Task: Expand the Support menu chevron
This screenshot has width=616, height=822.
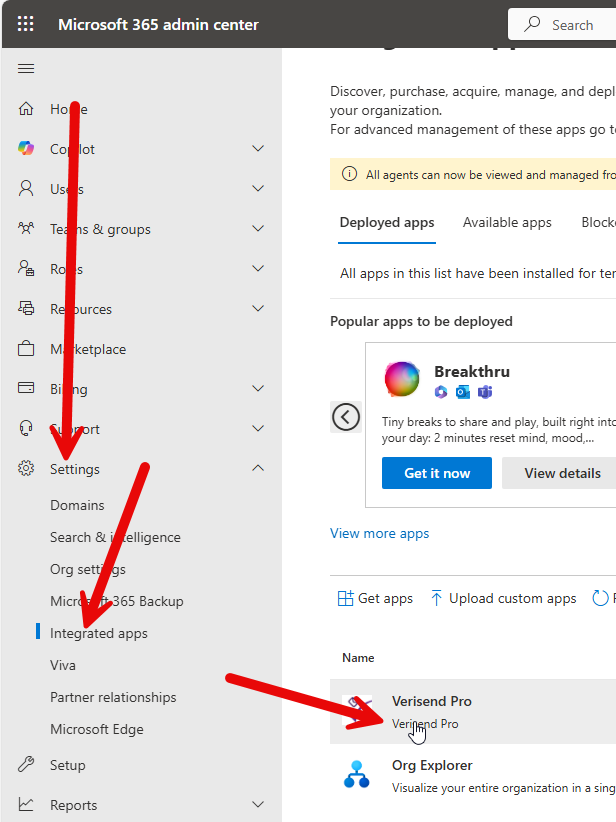Action: pyautogui.click(x=258, y=428)
